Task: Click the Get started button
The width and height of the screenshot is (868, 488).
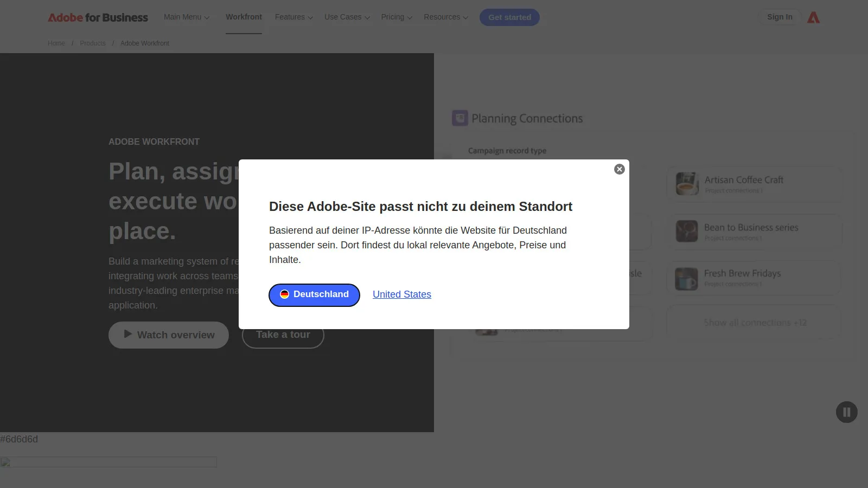Action: click(509, 17)
